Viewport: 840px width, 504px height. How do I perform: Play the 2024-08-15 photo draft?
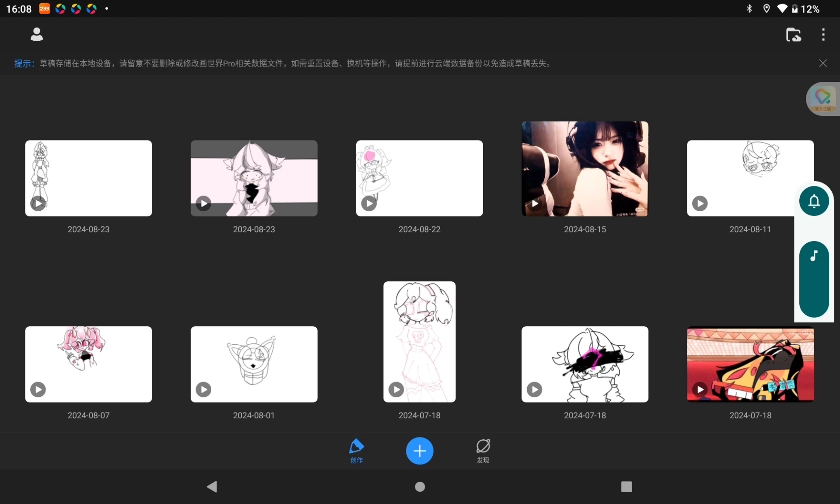(x=535, y=203)
